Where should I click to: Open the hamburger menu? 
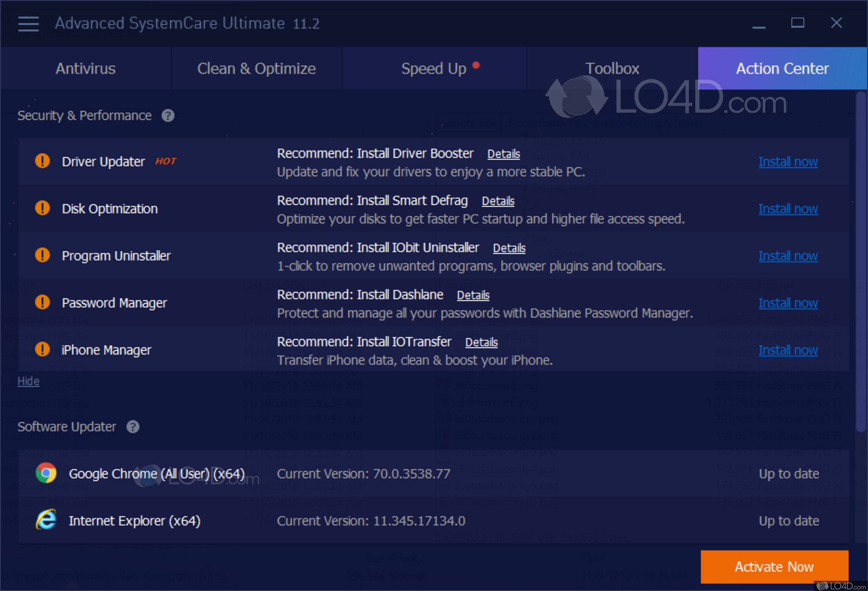(28, 24)
